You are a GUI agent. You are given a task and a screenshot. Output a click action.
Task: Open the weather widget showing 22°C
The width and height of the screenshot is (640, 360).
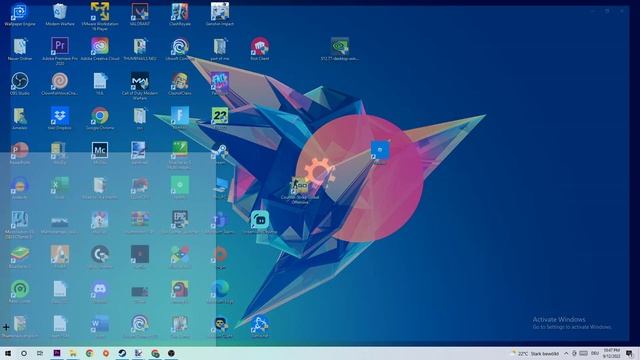(536, 353)
